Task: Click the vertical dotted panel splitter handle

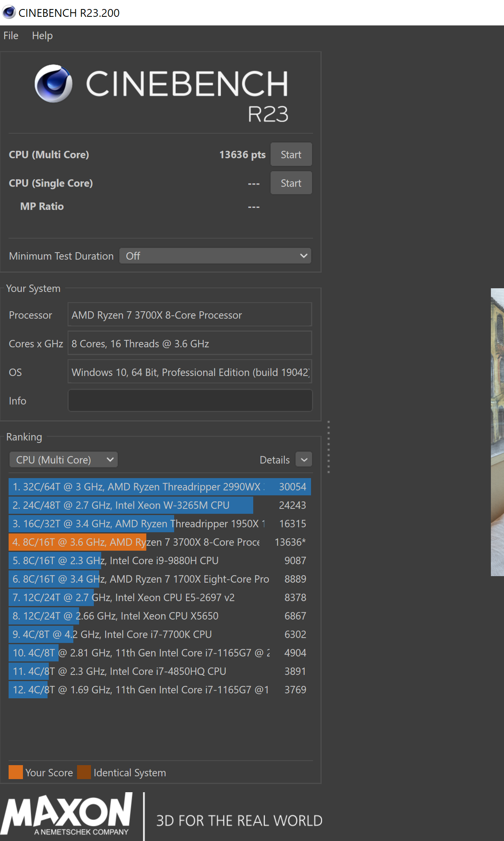Action: [328, 447]
